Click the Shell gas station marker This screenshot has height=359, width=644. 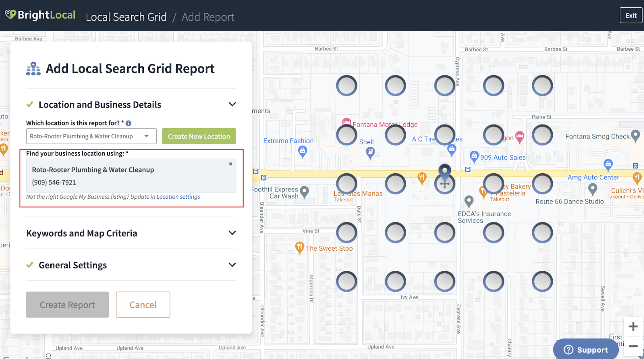(370, 152)
